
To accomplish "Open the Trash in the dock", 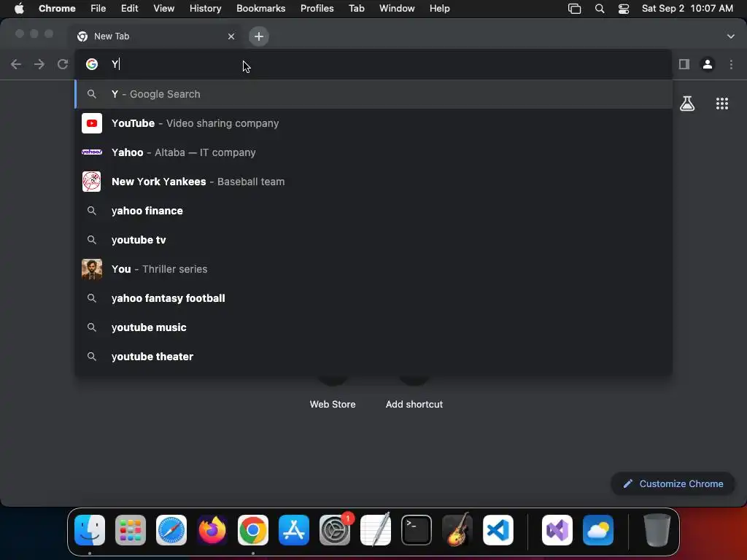I will pos(657,530).
